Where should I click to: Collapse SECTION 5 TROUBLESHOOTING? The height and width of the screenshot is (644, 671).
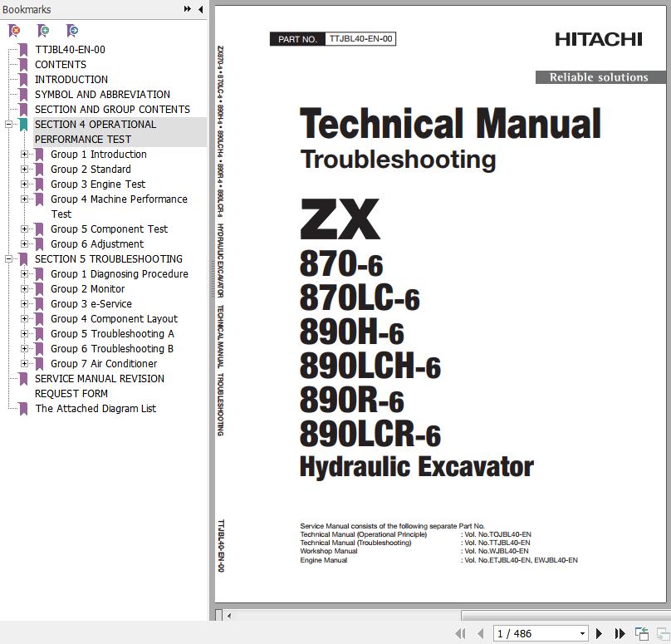[8, 258]
